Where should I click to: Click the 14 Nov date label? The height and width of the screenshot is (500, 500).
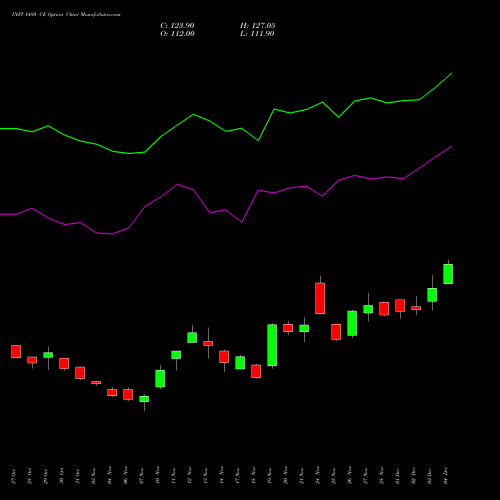point(222,476)
